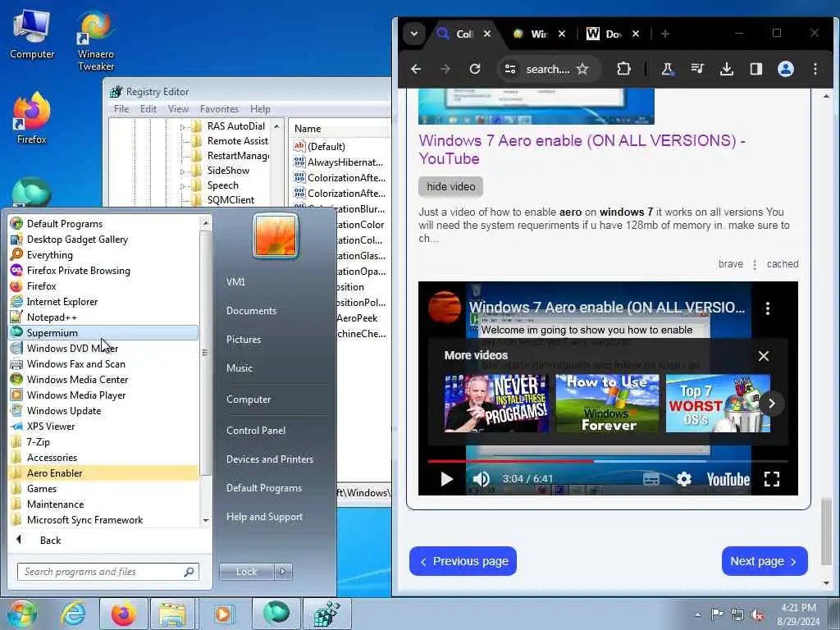This screenshot has height=630, width=840.
Task: Open browser downloads icon
Action: pyautogui.click(x=727, y=69)
